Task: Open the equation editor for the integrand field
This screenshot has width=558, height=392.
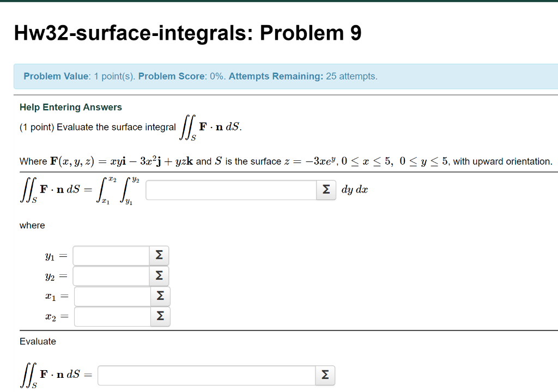Action: (x=326, y=190)
